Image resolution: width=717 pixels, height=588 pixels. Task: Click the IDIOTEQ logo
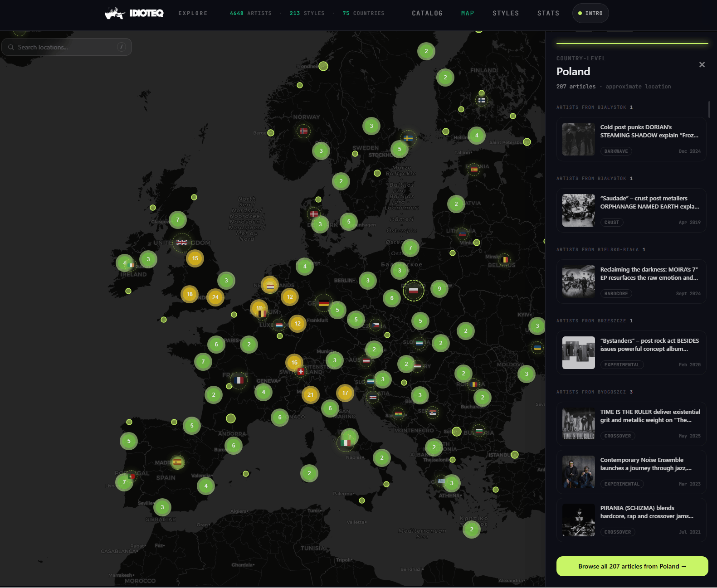pos(134,13)
